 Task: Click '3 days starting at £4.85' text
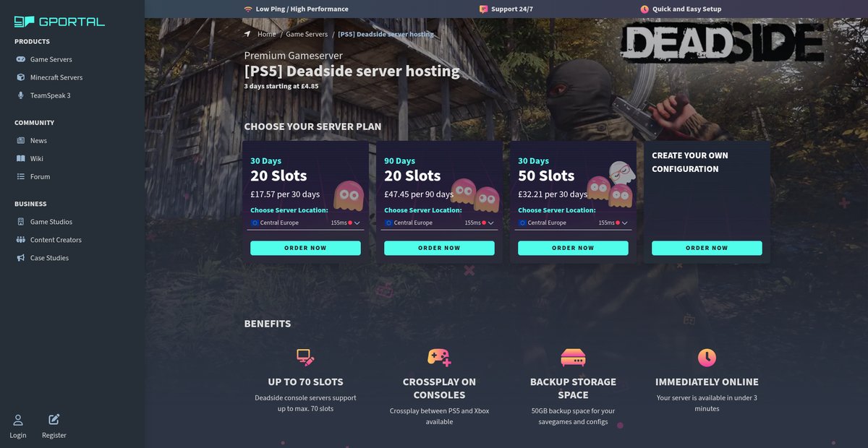coord(281,86)
